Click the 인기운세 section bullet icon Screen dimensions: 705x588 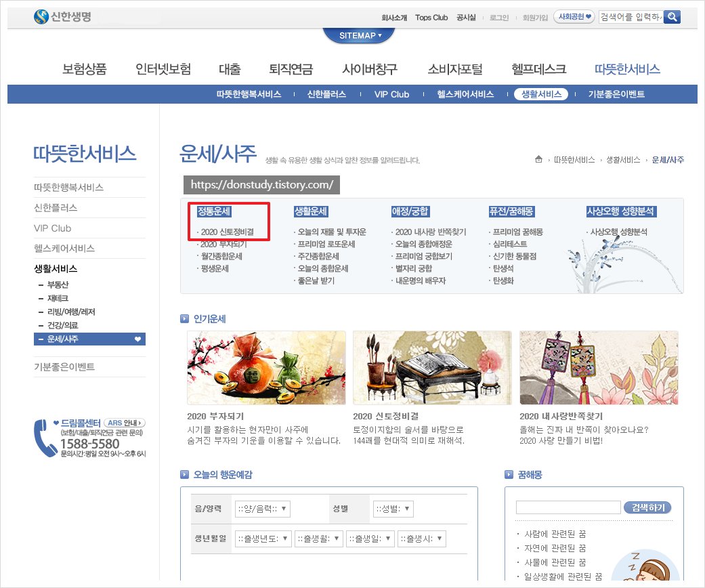point(184,319)
